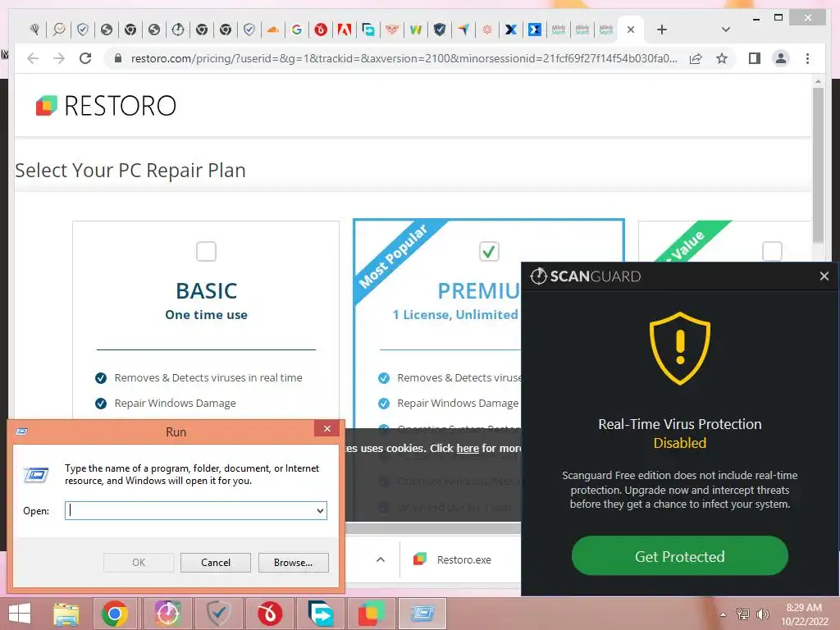
Task: Show hidden system tray icons
Action: click(724, 614)
